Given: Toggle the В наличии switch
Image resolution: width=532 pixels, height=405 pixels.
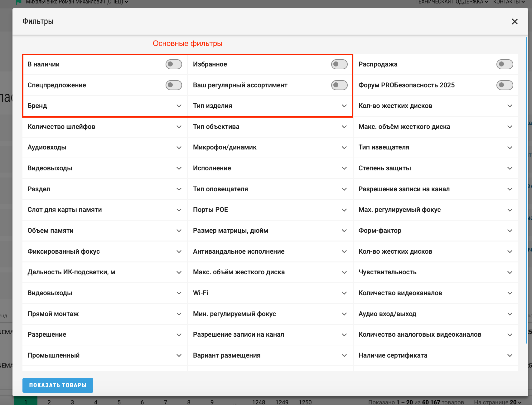Looking at the screenshot, I should (x=174, y=64).
